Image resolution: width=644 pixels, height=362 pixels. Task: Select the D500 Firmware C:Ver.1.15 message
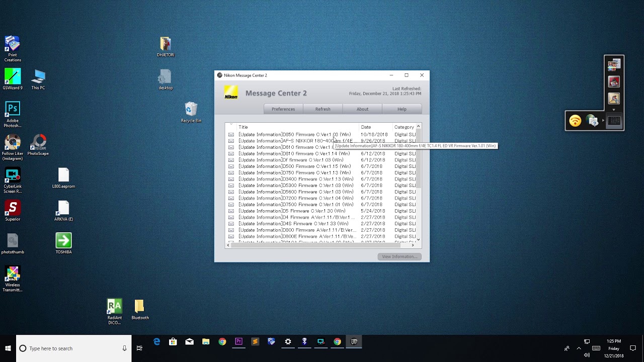coord(295,166)
